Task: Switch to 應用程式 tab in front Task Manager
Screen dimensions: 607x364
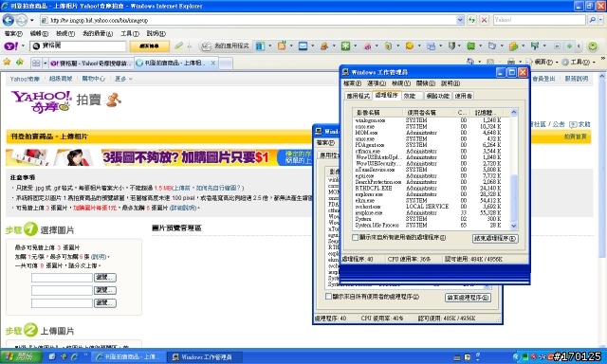Action: click(358, 96)
